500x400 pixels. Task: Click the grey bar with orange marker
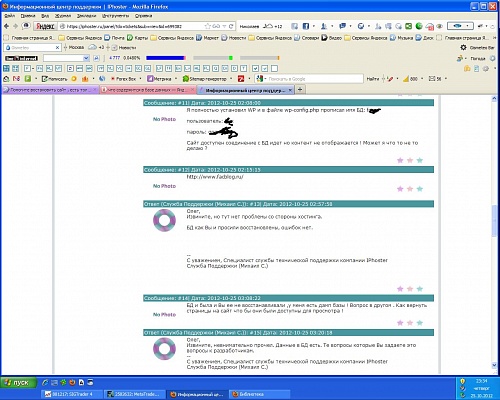click(259, 58)
